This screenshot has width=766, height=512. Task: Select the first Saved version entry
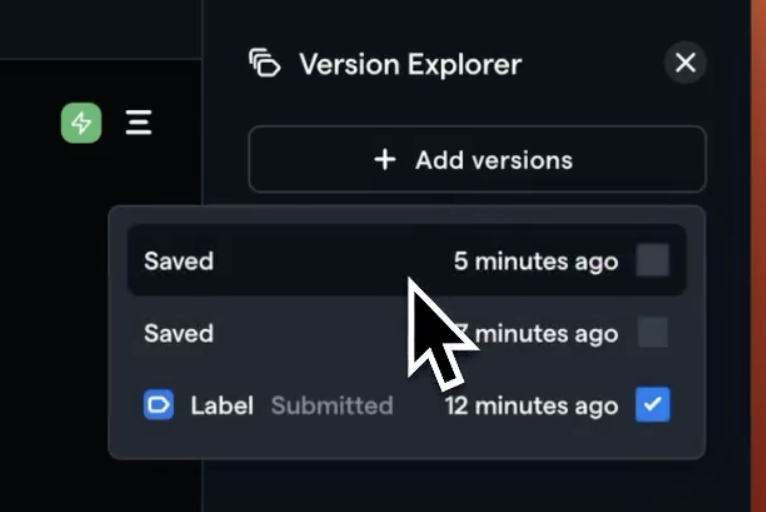click(x=406, y=260)
